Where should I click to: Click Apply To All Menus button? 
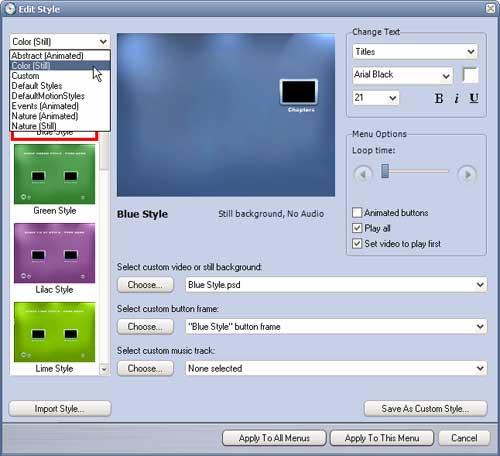(x=274, y=438)
